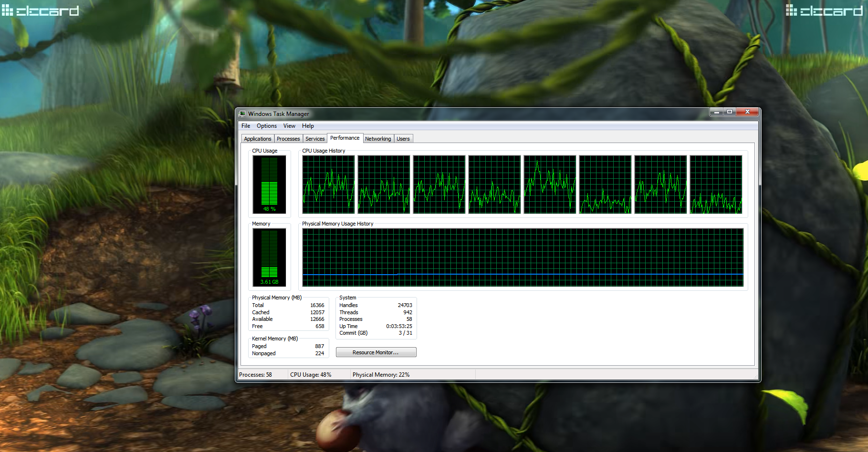The height and width of the screenshot is (452, 868).
Task: Click the Task Manager icon in the title bar
Action: point(242,113)
